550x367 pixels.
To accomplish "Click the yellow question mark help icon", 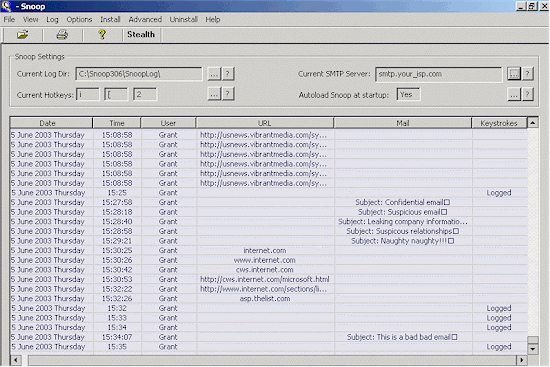I will pyautogui.click(x=102, y=34).
